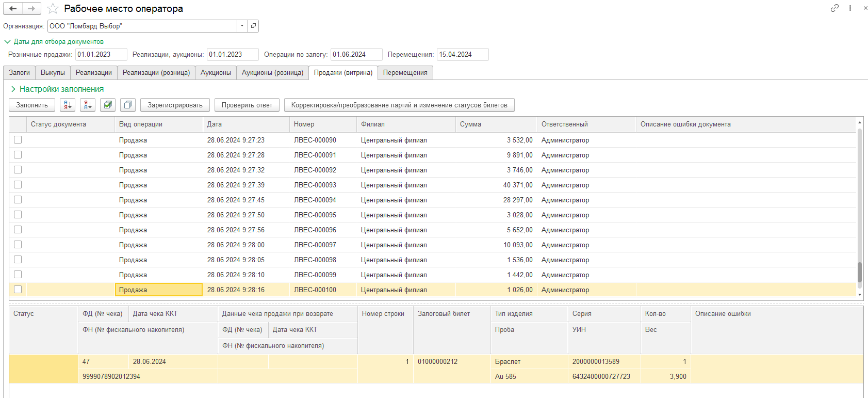This screenshot has height=398, width=868.
Task: Edit the Реализации, аукционы date field
Action: coord(233,55)
